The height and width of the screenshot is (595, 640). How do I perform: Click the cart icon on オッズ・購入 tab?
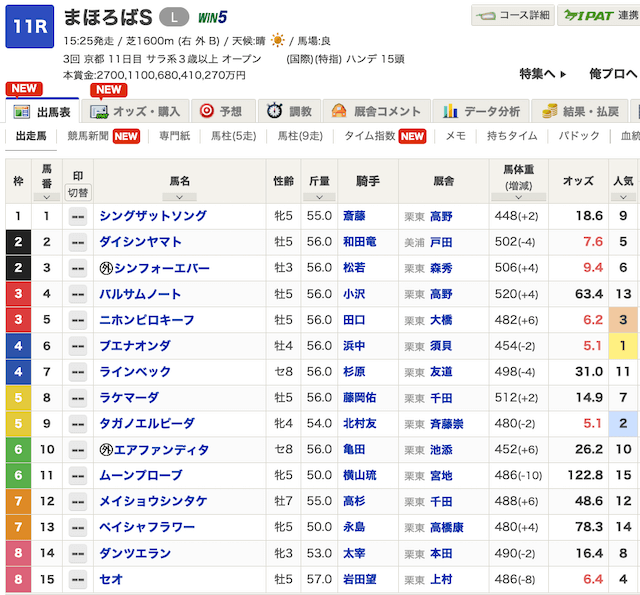(100, 111)
